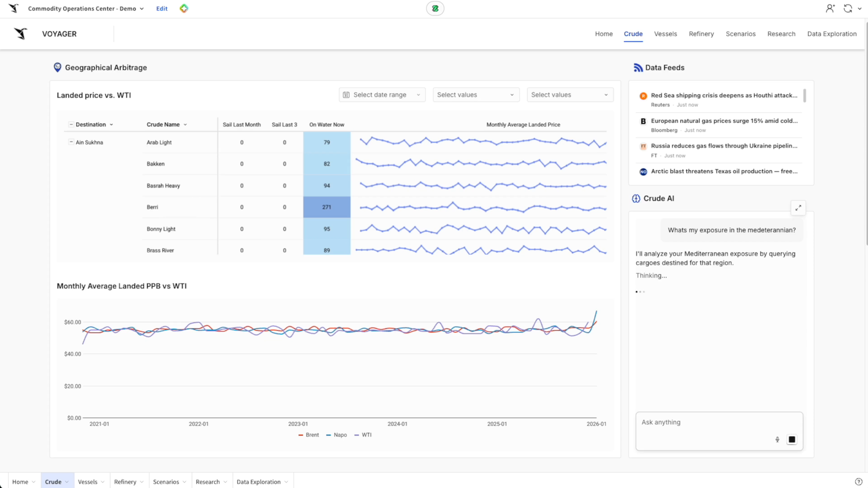Click the Geographical Arbitrage map pin icon
This screenshot has height=488, width=868.
tap(58, 67)
